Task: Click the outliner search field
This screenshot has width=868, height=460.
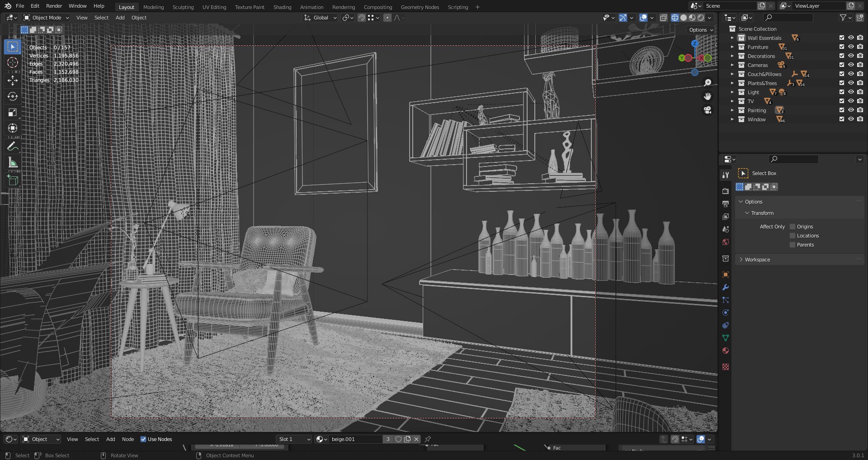Action: (x=788, y=18)
